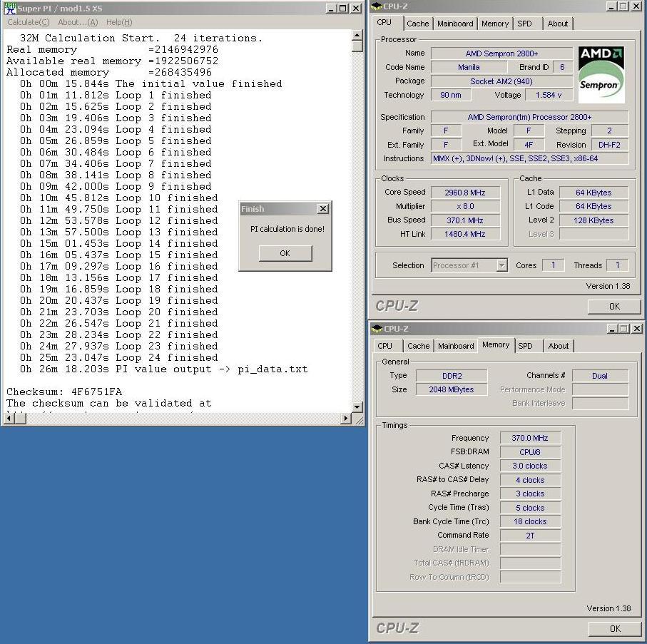This screenshot has height=644, width=647.
Task: Click the Voltage value 1.584 v
Action: click(x=549, y=95)
